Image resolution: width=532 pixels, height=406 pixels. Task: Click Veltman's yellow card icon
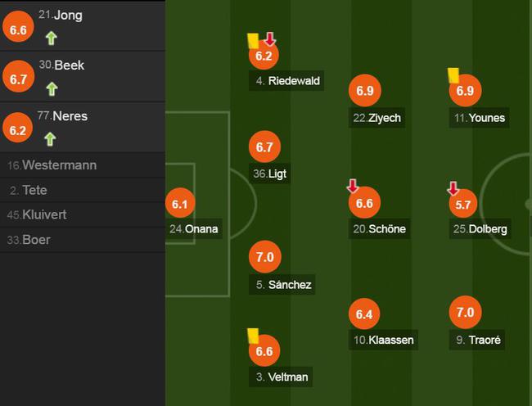253,334
